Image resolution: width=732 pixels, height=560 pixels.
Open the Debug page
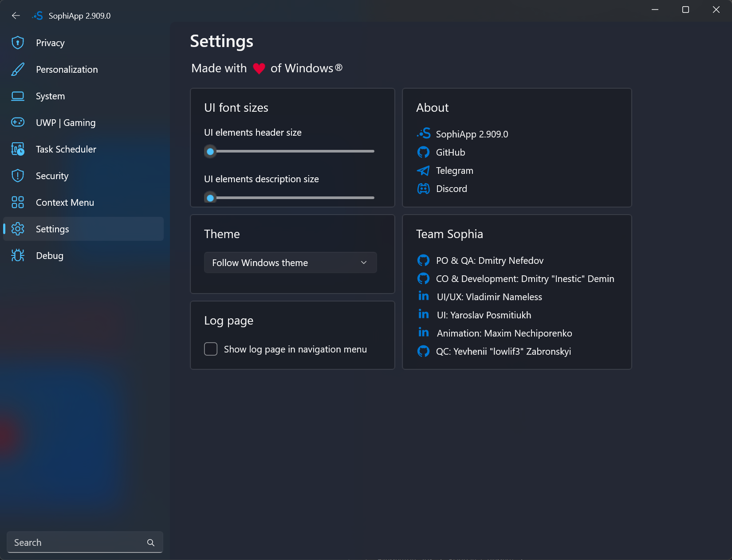pos(83,255)
